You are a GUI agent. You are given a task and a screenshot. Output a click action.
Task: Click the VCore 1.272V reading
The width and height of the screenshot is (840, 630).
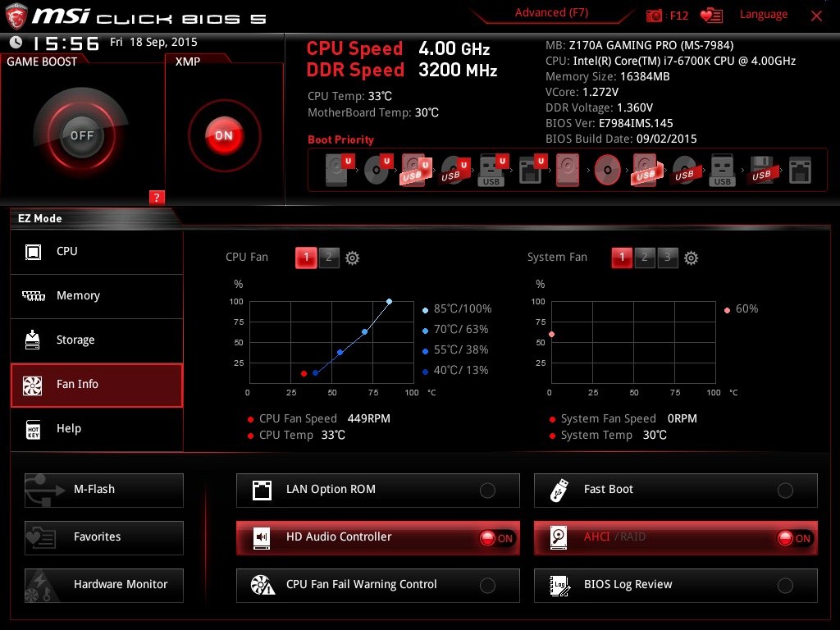pyautogui.click(x=600, y=92)
